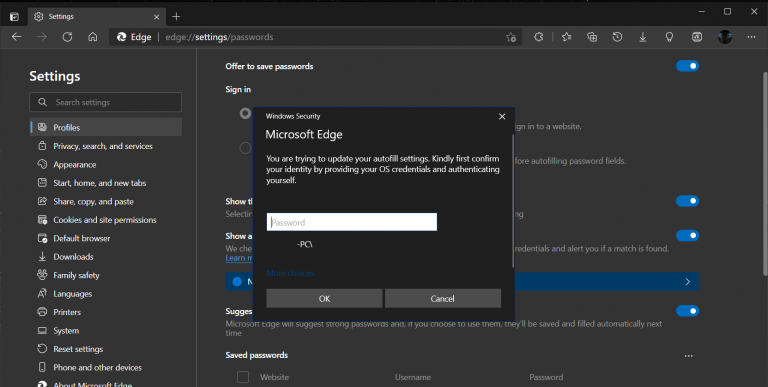Open the Settings and more ellipsis menu
Screen dimensions: 768x387
coord(751,37)
